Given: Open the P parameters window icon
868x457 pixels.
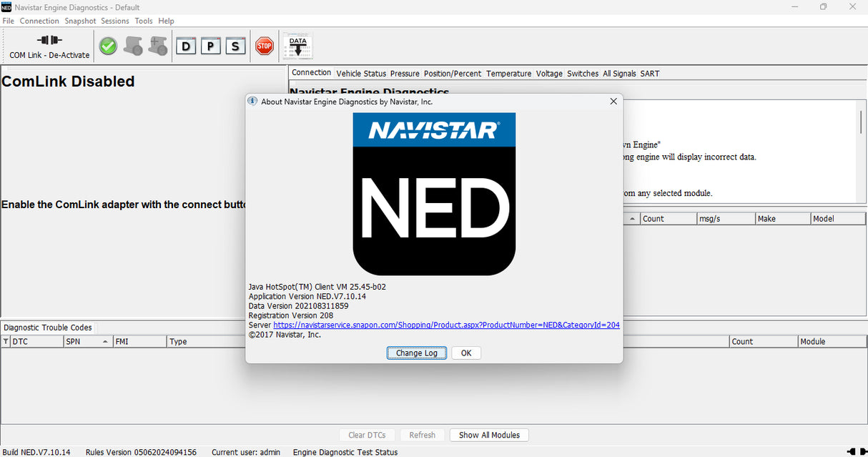Looking at the screenshot, I should (210, 46).
